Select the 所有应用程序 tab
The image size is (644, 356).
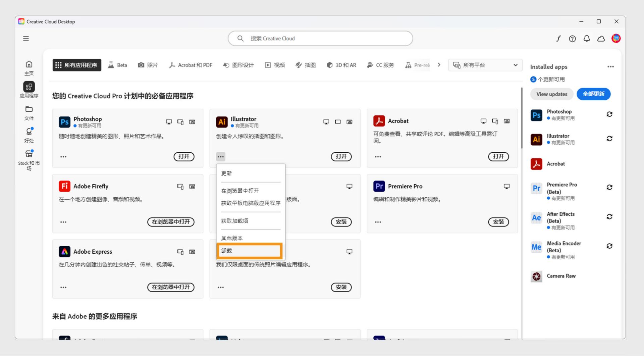coord(77,65)
